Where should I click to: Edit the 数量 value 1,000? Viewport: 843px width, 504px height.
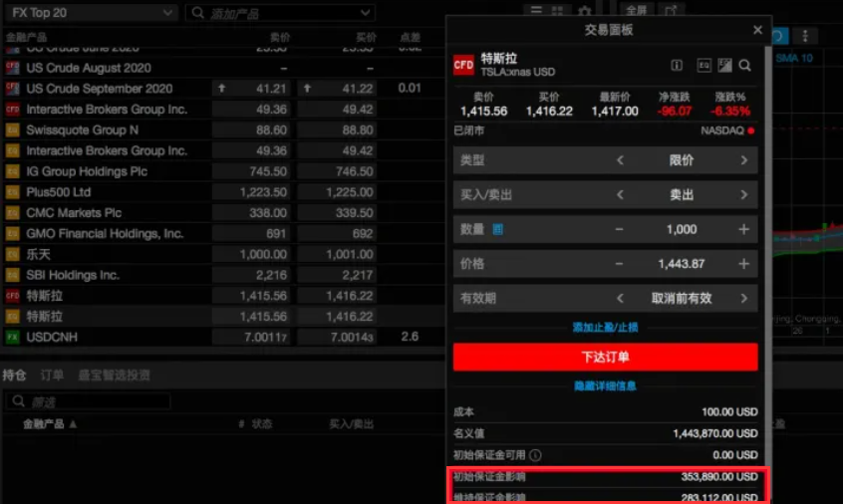coord(682,229)
